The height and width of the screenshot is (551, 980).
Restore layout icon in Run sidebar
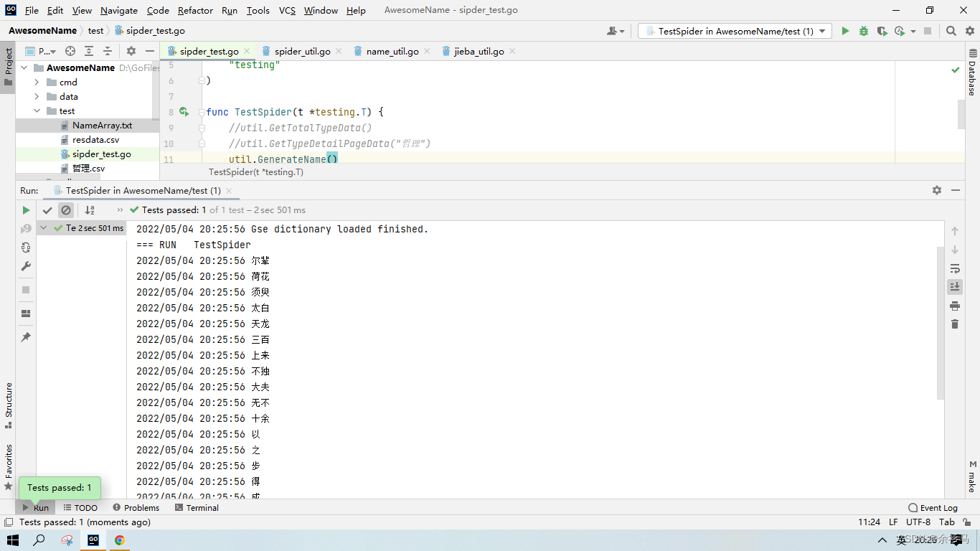[x=26, y=314]
